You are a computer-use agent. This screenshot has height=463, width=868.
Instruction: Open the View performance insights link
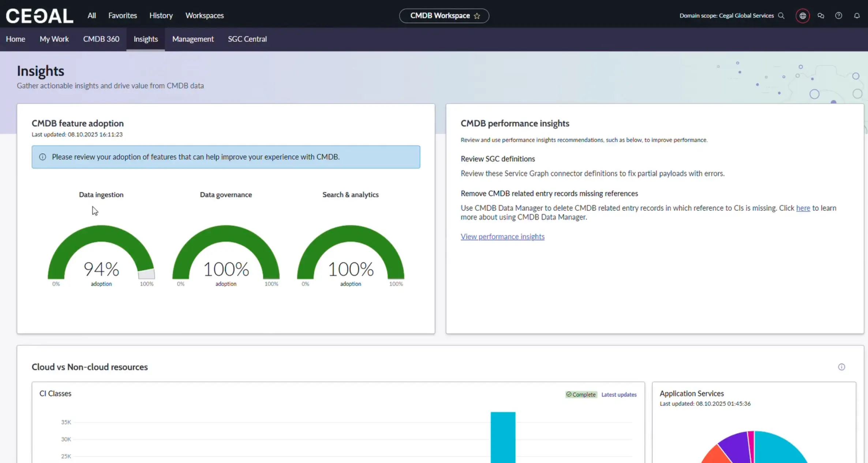502,237
